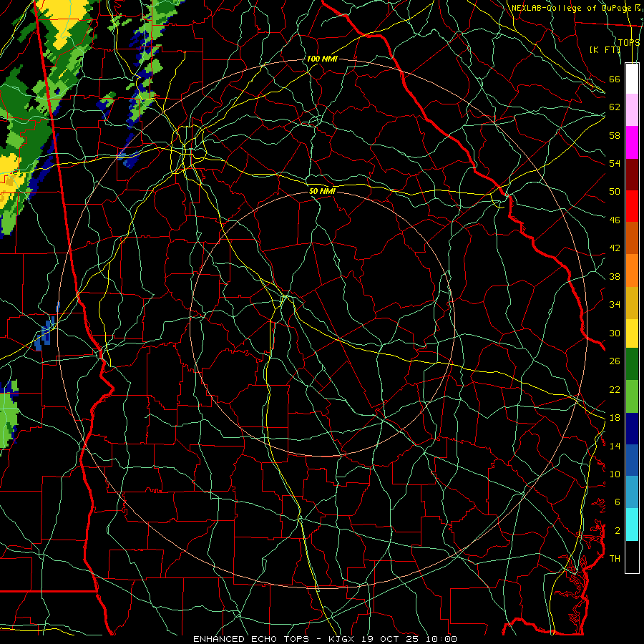Click the '2' legend value
644x644 pixels.
(618, 531)
